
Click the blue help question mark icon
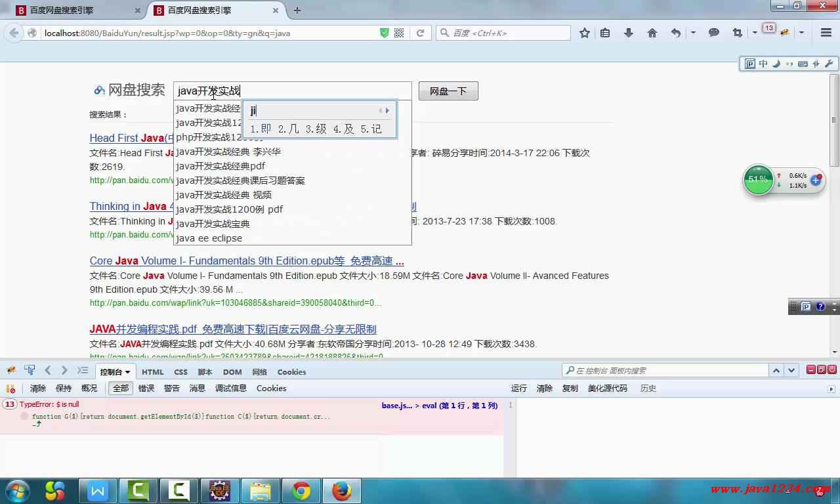pyautogui.click(x=820, y=306)
